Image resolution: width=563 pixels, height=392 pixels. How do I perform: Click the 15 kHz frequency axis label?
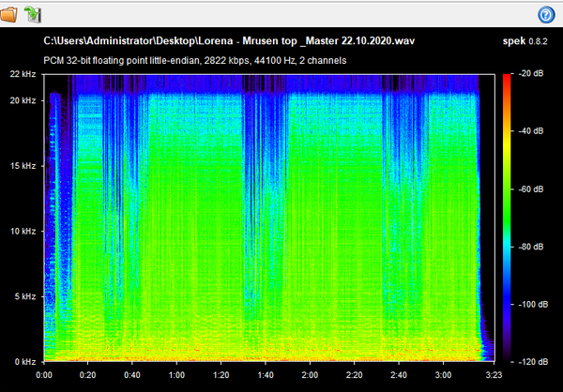[x=23, y=166]
